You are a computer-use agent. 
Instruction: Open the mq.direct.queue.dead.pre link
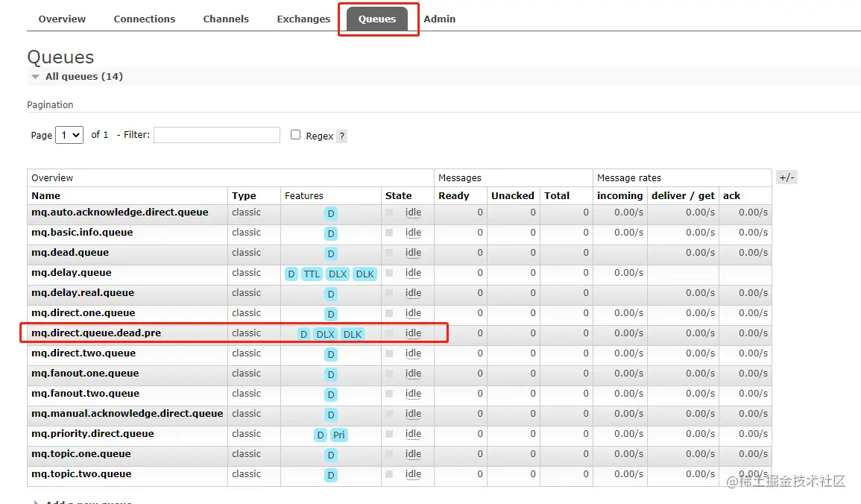point(96,333)
